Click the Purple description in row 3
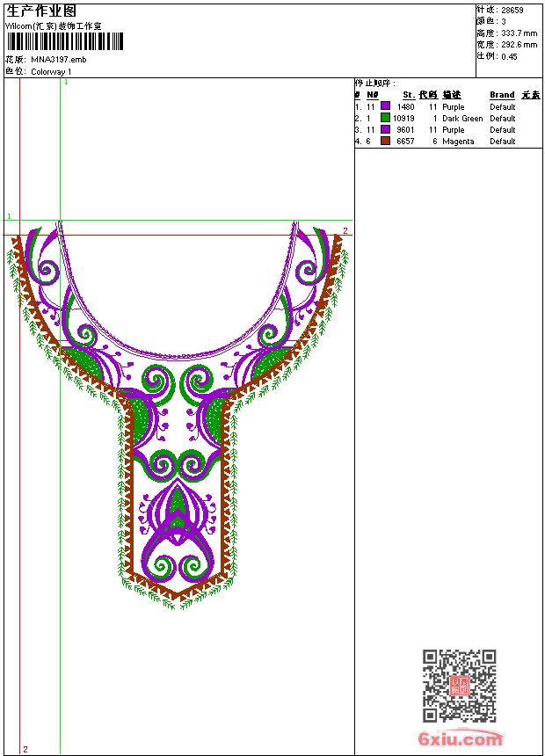The image size is (545, 756). (454, 130)
